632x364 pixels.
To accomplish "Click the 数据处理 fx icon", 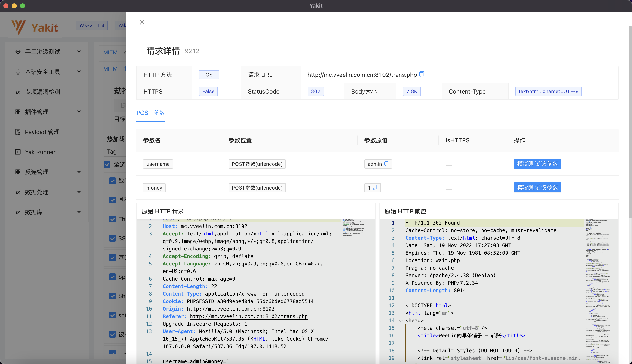I will click(18, 192).
